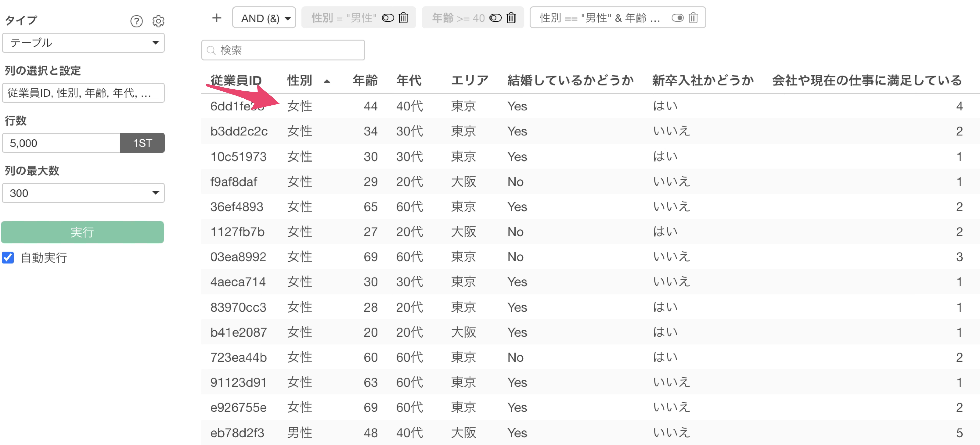Delete the 性別 = "男性" filter
Image resolution: width=980 pixels, height=445 pixels.
click(x=403, y=18)
